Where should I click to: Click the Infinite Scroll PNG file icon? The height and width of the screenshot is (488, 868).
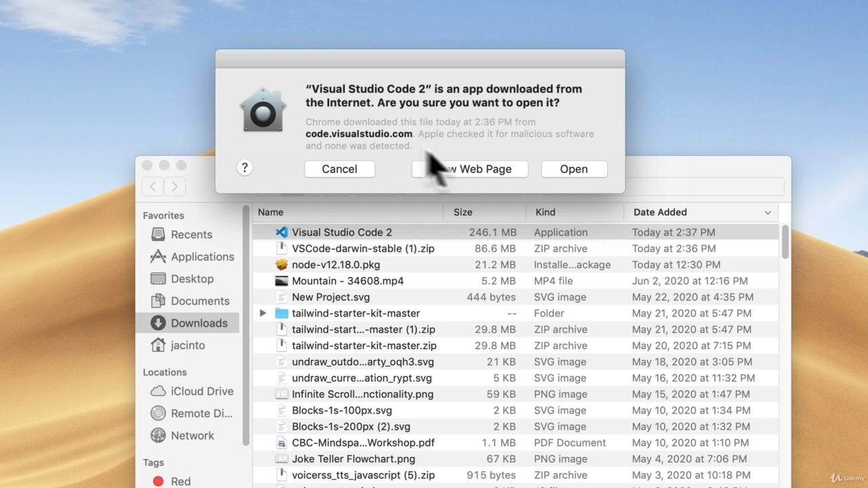pyautogui.click(x=281, y=394)
